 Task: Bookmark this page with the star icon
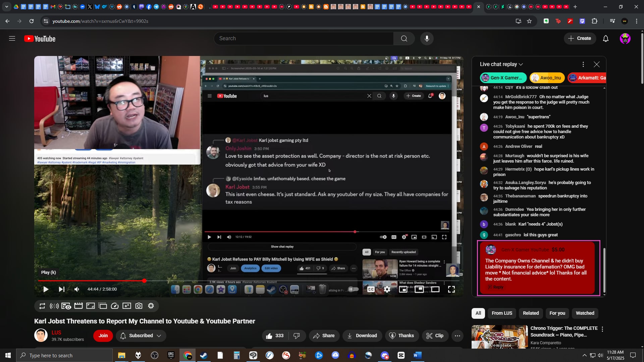coord(529,21)
